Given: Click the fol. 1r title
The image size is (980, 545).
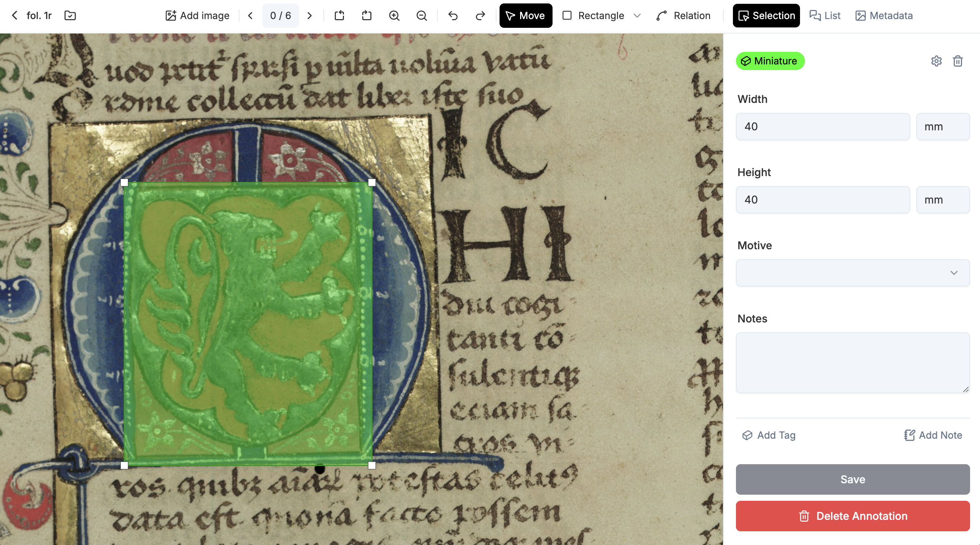Looking at the screenshot, I should [39, 16].
